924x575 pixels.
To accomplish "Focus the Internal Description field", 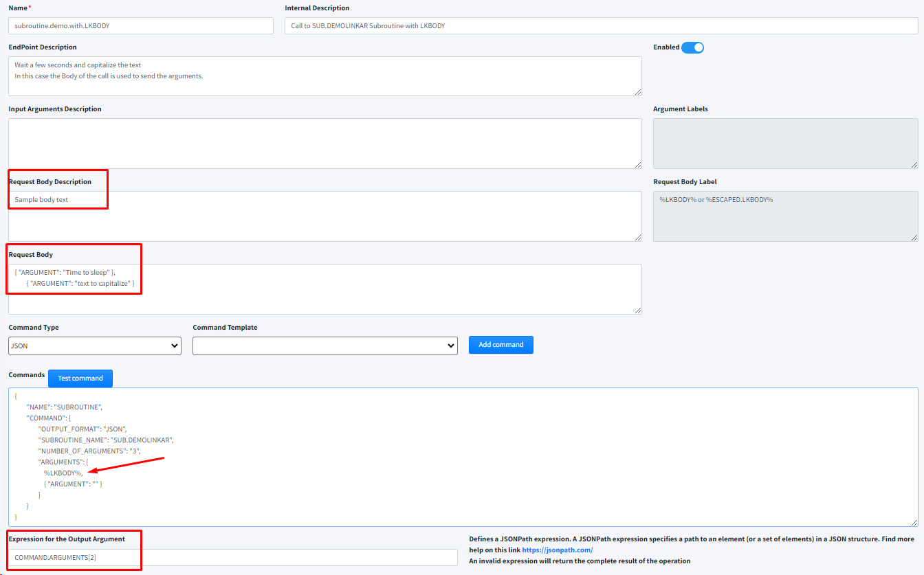I will (601, 25).
